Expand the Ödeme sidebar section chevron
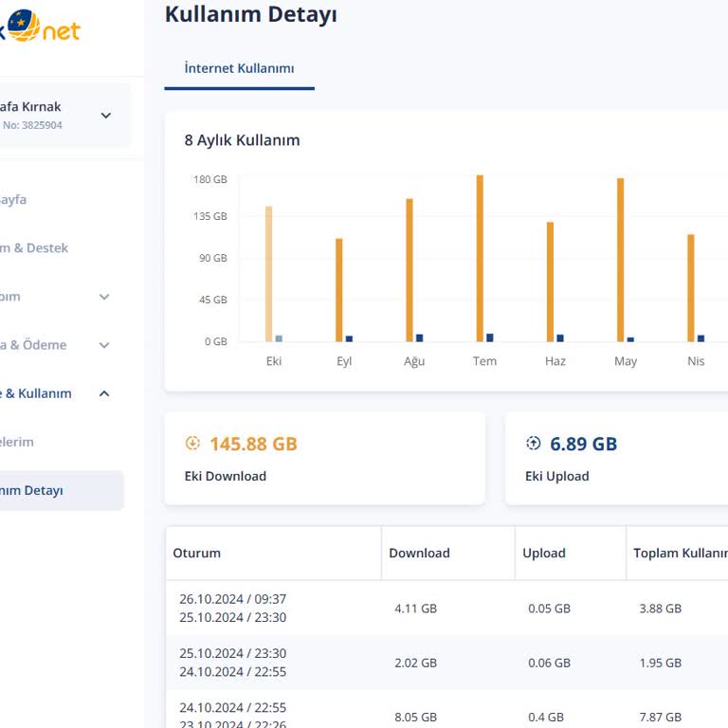This screenshot has height=728, width=728. tap(104, 345)
